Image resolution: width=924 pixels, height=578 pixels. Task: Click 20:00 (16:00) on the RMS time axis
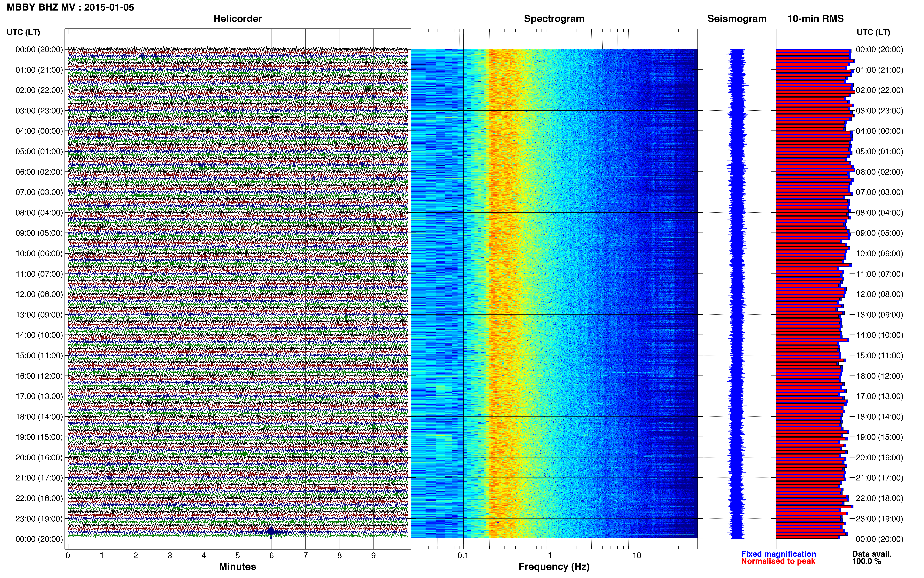tap(880, 458)
